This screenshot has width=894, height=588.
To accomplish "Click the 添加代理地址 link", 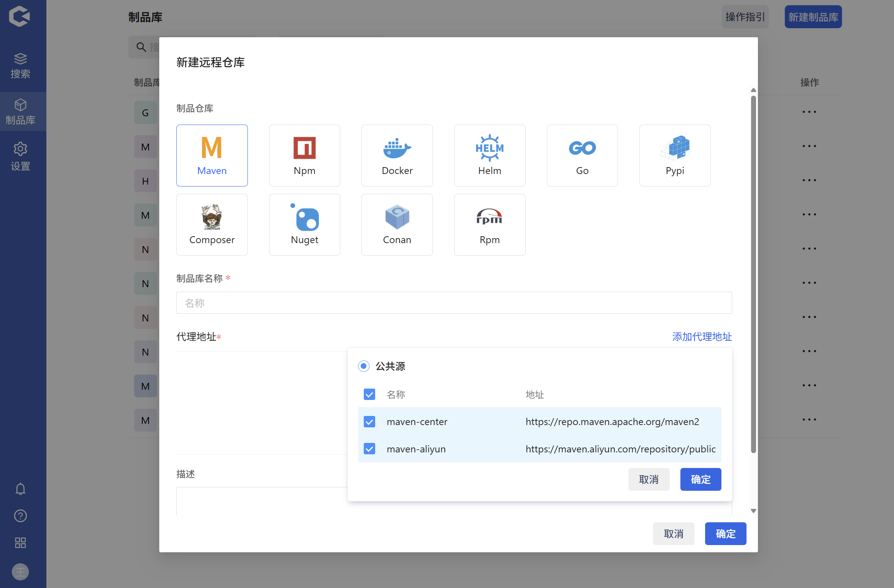I will click(x=702, y=337).
